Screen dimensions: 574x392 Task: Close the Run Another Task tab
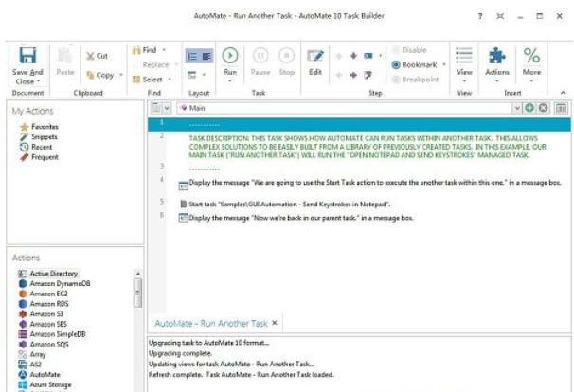(x=275, y=323)
